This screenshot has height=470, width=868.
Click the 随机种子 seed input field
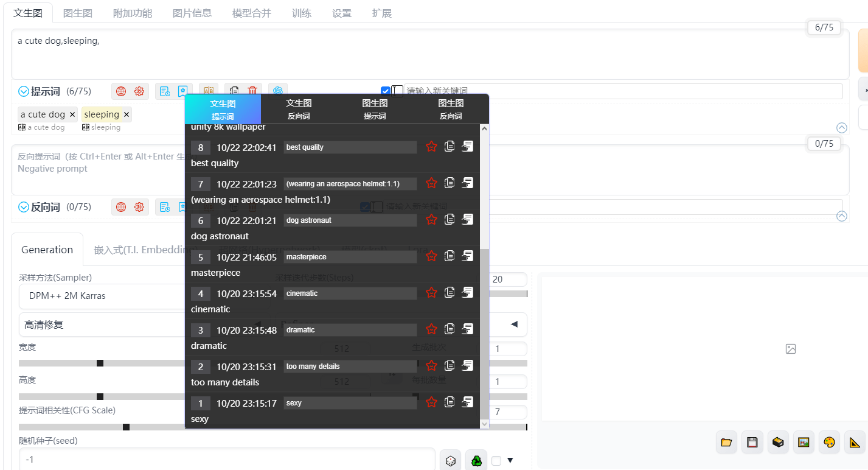pyautogui.click(x=227, y=460)
